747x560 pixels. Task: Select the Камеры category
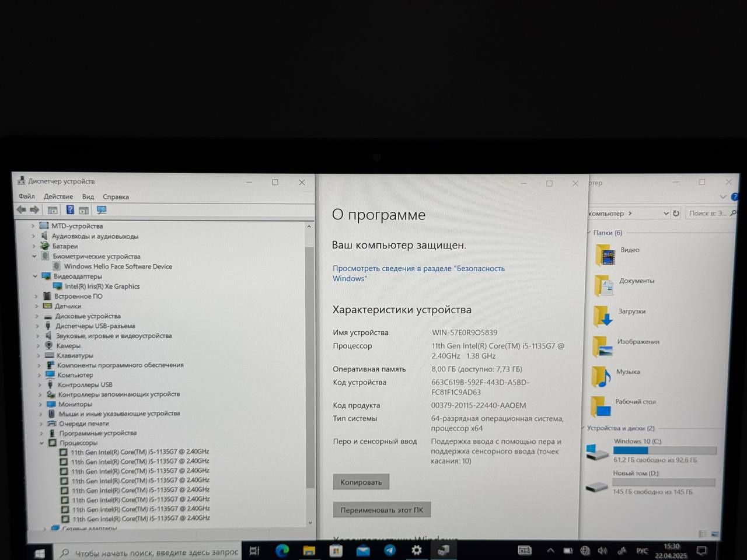pos(68,346)
